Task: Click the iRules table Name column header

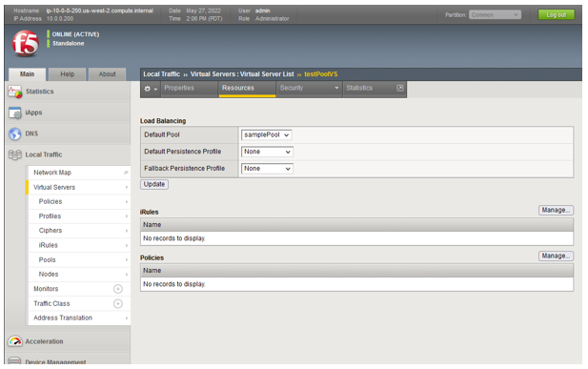Action: click(356, 225)
